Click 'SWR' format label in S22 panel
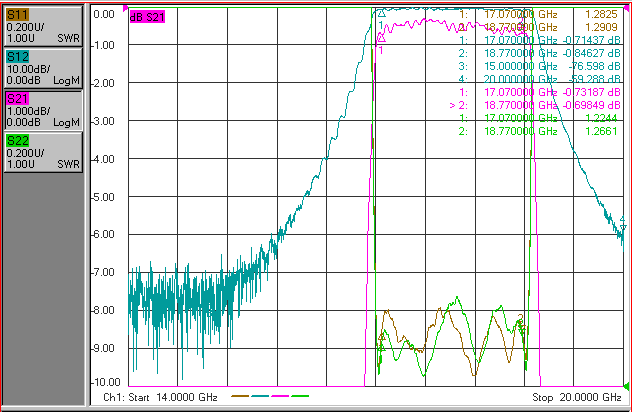The height and width of the screenshot is (412, 632). 69,164
